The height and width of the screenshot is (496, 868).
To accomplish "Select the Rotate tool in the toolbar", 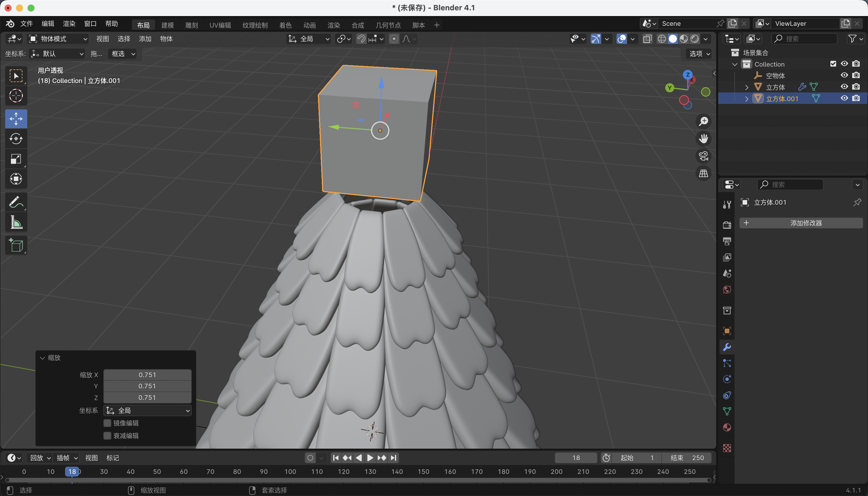I will pyautogui.click(x=16, y=139).
